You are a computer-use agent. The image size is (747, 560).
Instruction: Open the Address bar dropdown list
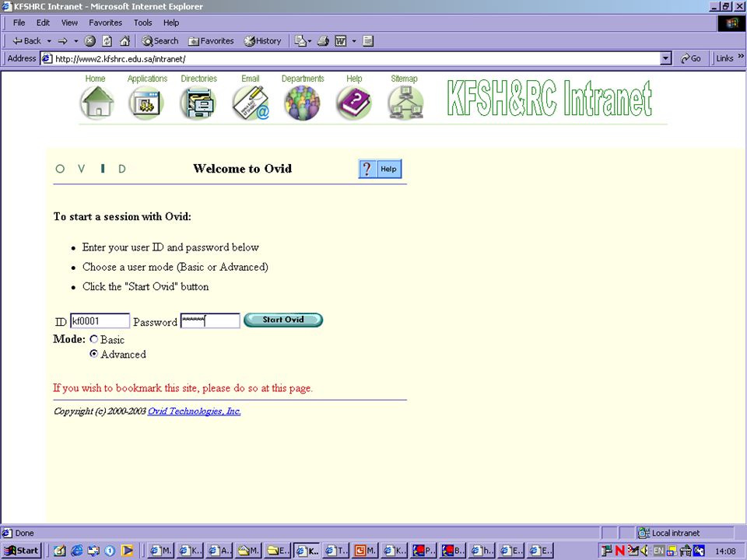(666, 58)
